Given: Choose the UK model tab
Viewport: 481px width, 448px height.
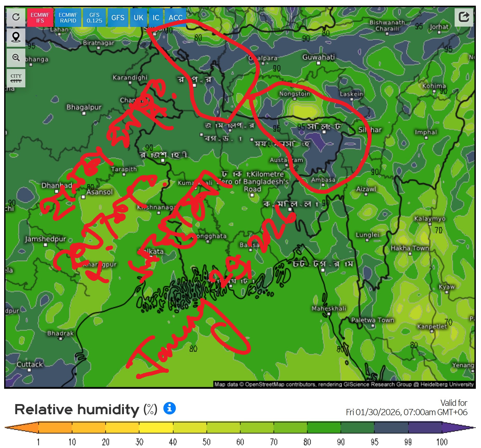Looking at the screenshot, I should coord(138,18).
